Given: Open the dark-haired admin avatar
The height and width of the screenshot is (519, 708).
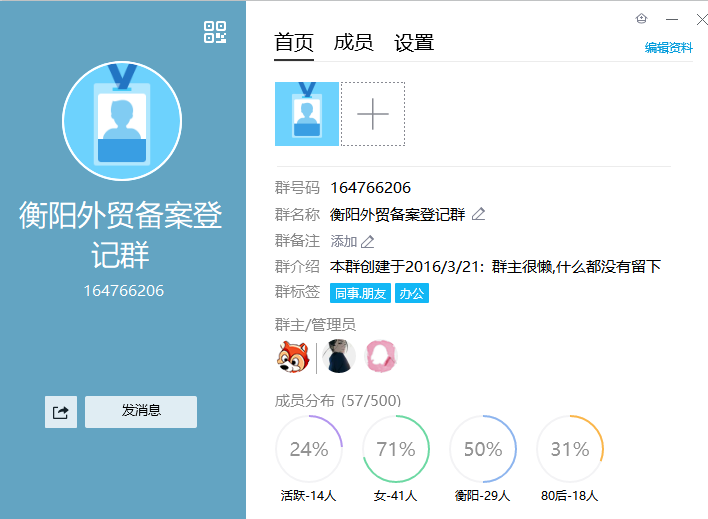Looking at the screenshot, I should [338, 355].
